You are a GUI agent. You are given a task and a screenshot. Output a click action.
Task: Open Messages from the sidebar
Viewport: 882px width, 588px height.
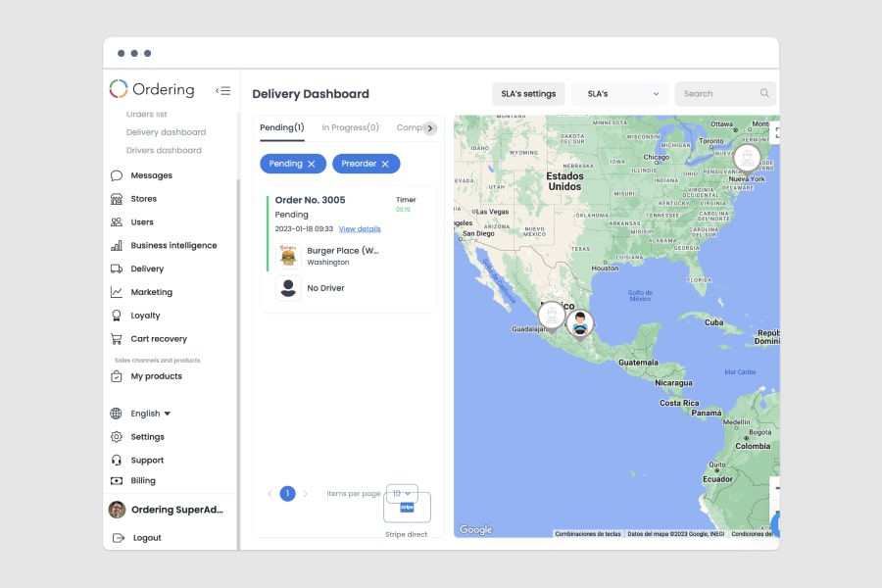[x=151, y=175]
